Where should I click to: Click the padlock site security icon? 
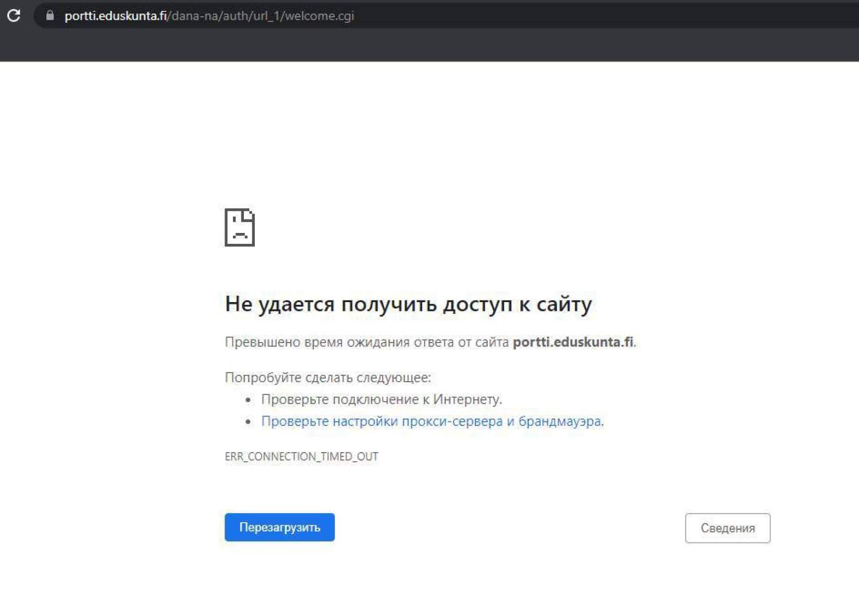50,15
